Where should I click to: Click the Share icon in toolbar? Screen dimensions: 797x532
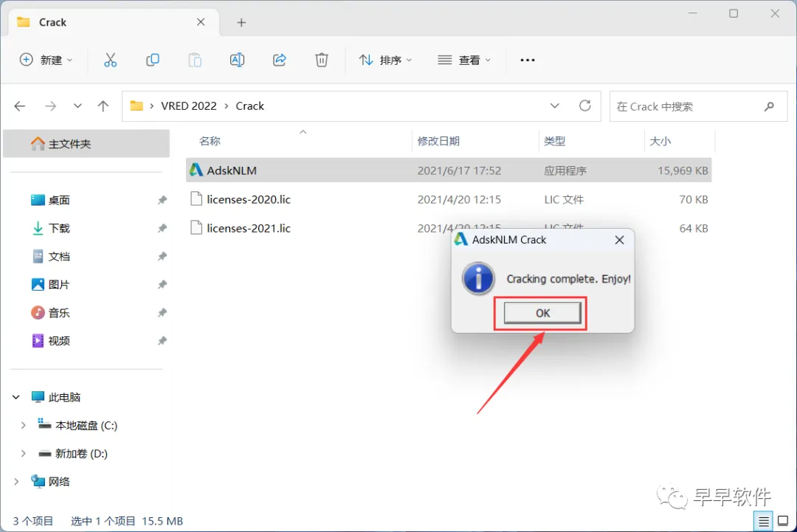(x=279, y=60)
